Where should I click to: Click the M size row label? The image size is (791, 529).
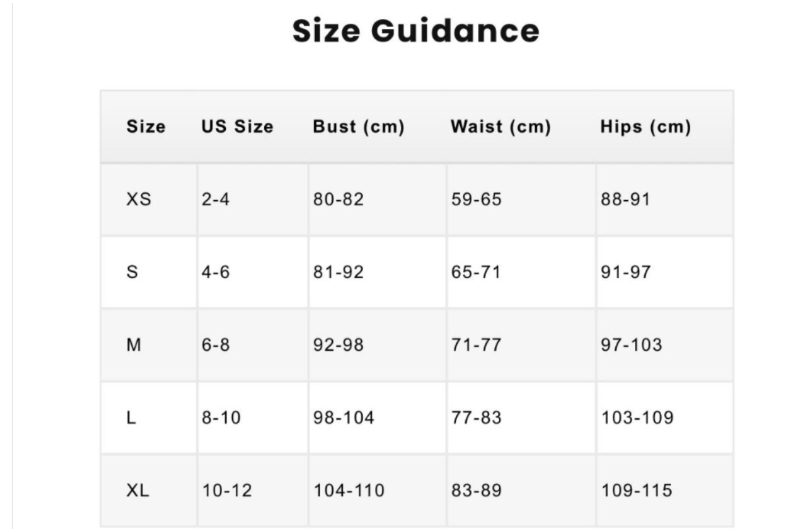pyautogui.click(x=134, y=345)
